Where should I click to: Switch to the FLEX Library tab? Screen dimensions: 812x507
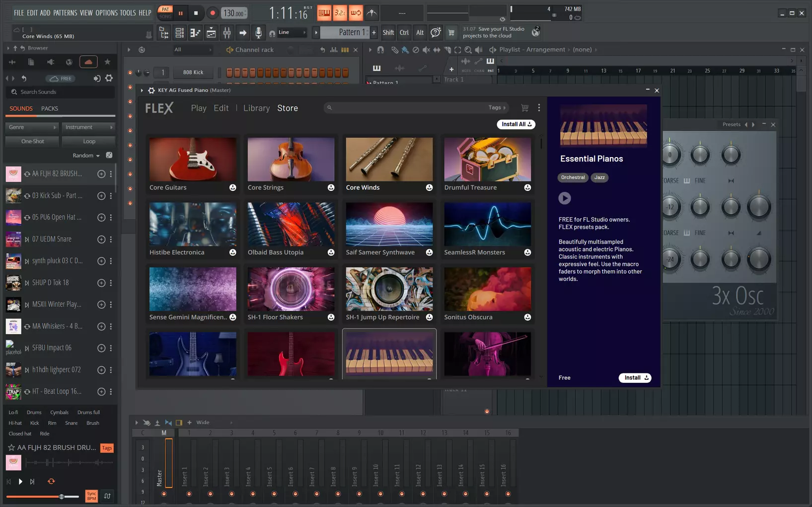256,108
